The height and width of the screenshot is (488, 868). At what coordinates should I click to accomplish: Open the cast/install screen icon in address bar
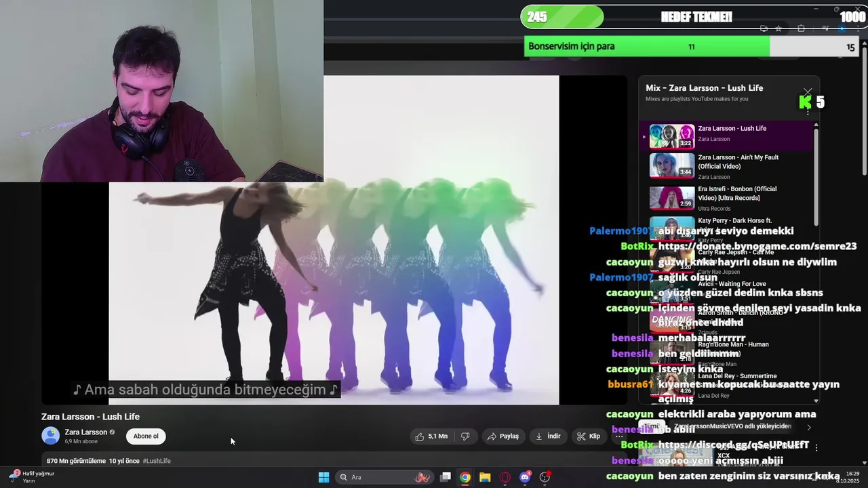tap(764, 28)
